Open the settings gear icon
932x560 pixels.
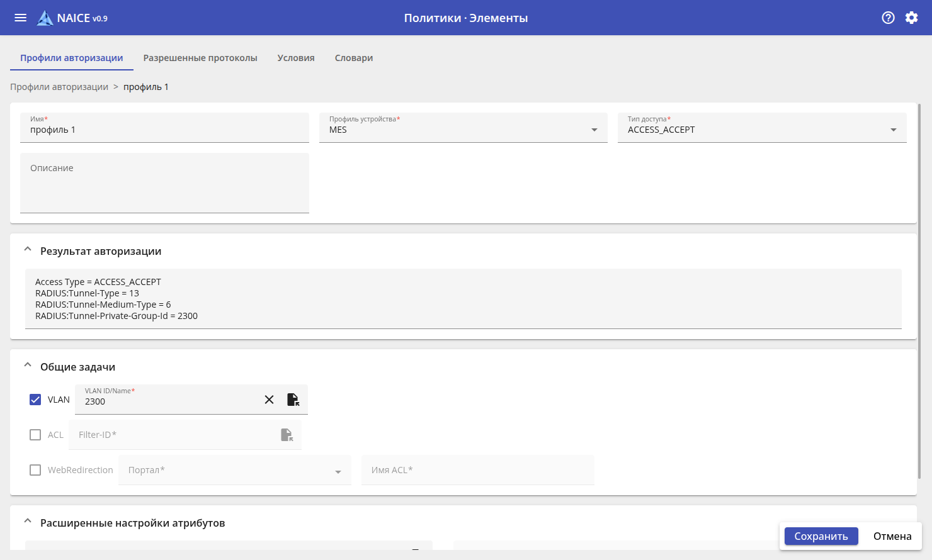tap(911, 18)
